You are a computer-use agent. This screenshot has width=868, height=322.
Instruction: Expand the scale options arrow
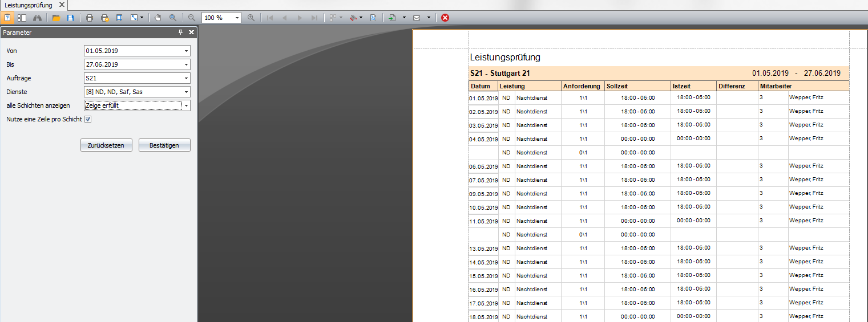[x=142, y=18]
